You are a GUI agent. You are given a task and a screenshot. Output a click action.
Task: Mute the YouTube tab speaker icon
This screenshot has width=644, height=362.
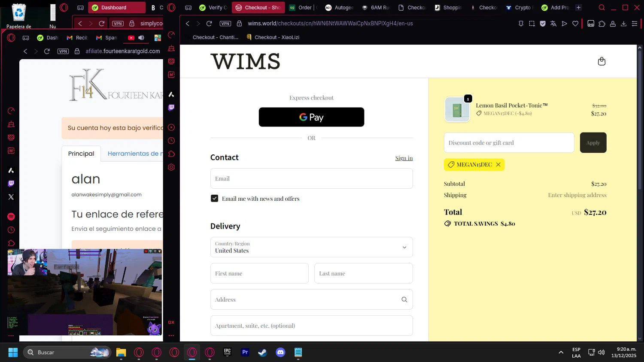click(141, 38)
